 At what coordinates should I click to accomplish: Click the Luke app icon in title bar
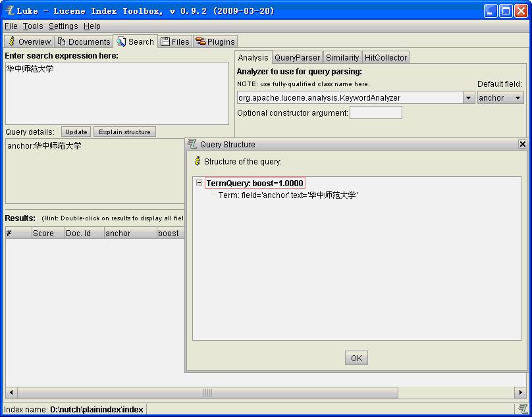point(10,11)
